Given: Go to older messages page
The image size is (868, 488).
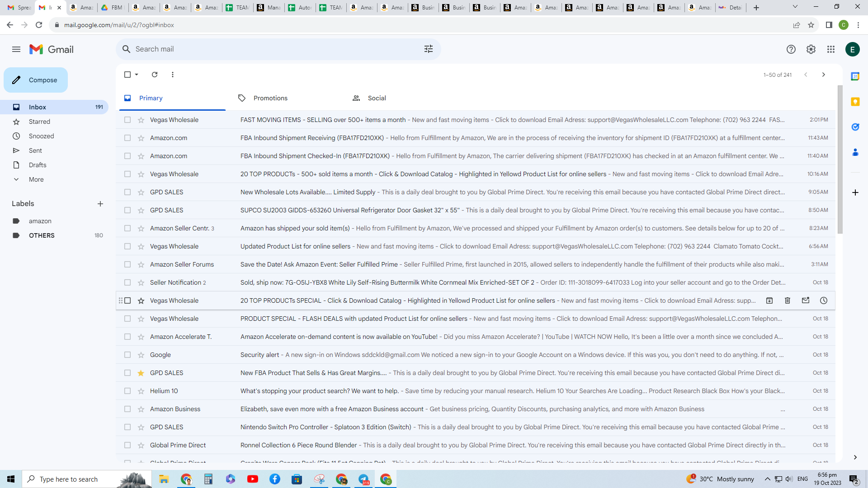Looking at the screenshot, I should tap(824, 75).
